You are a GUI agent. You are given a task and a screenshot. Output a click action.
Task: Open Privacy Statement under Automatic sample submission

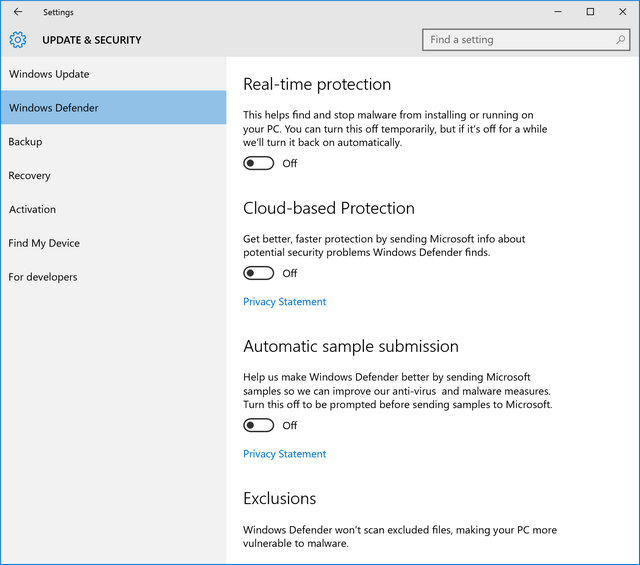pos(284,454)
